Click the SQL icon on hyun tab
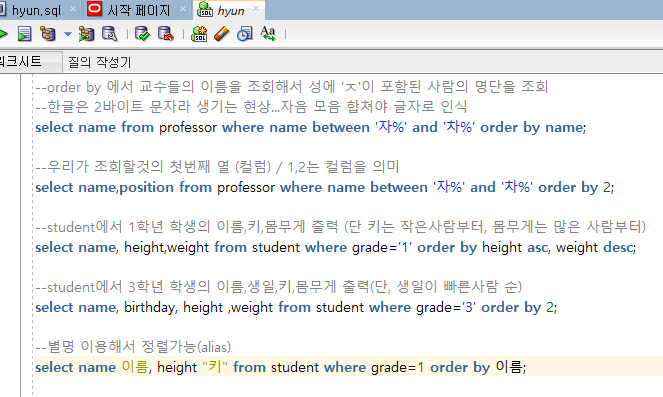Viewport: 663px width, 397px height. pos(205,10)
